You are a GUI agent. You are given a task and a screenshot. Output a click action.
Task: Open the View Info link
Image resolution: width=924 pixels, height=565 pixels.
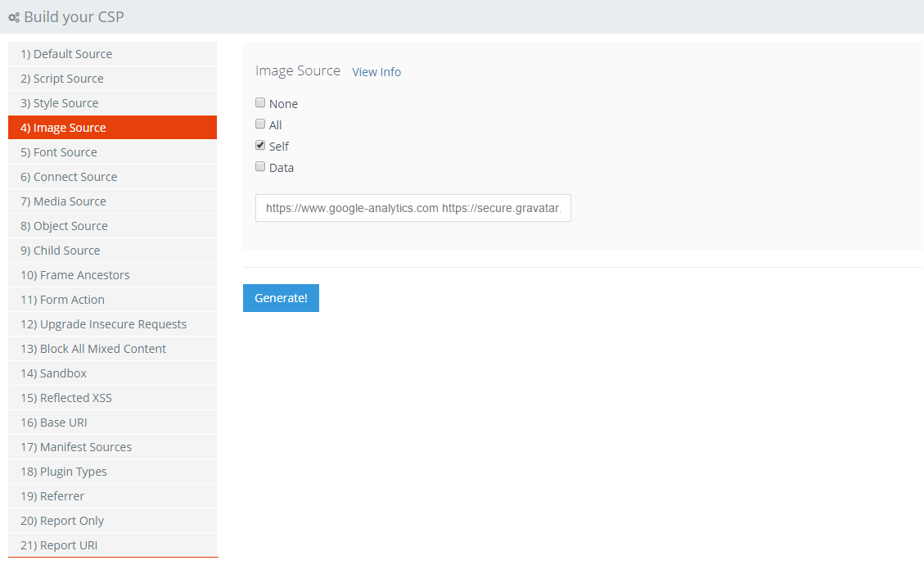click(x=376, y=72)
